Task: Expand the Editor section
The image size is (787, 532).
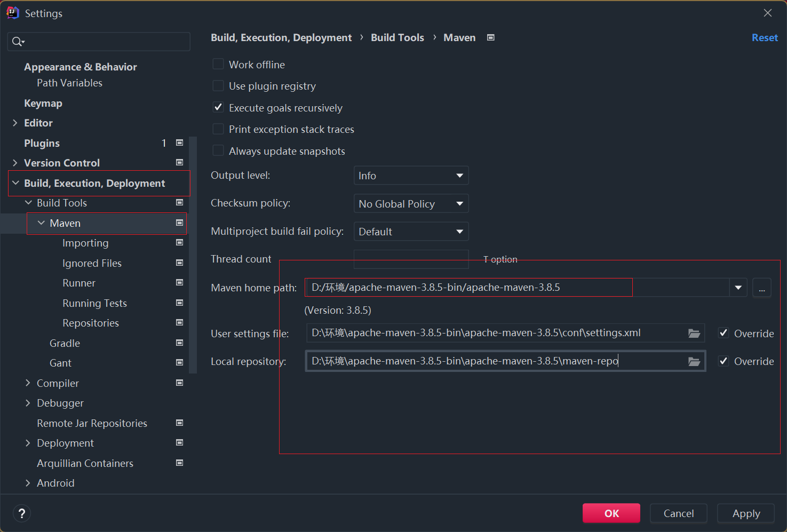Action: [15, 123]
